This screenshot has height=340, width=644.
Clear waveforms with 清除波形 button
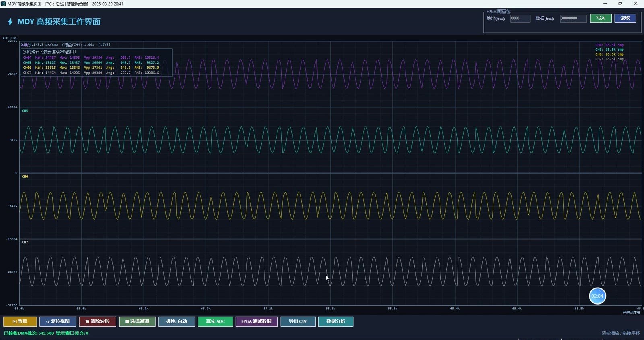point(97,321)
